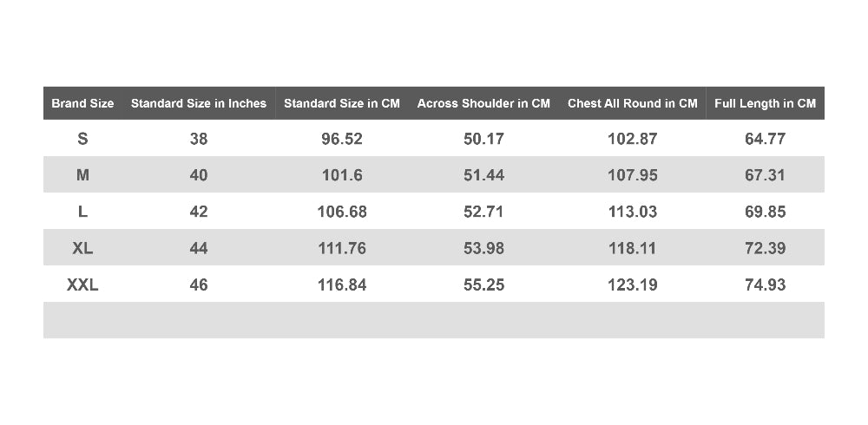Click the XL brand size cell
The width and height of the screenshot is (868, 425).
(82, 248)
